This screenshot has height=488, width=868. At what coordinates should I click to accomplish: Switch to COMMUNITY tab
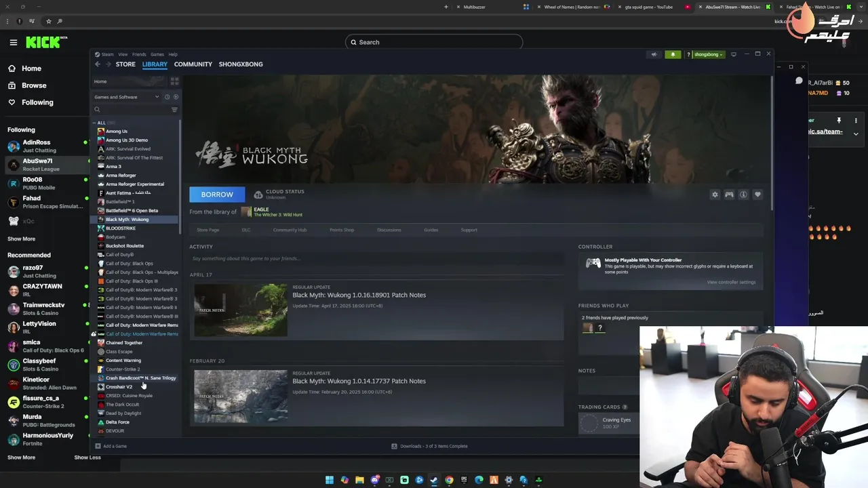193,64
